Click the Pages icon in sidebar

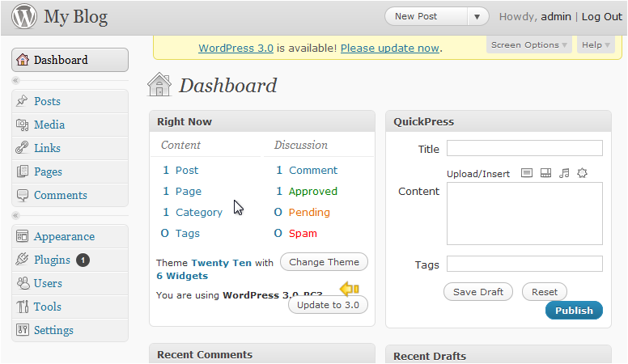click(x=23, y=171)
